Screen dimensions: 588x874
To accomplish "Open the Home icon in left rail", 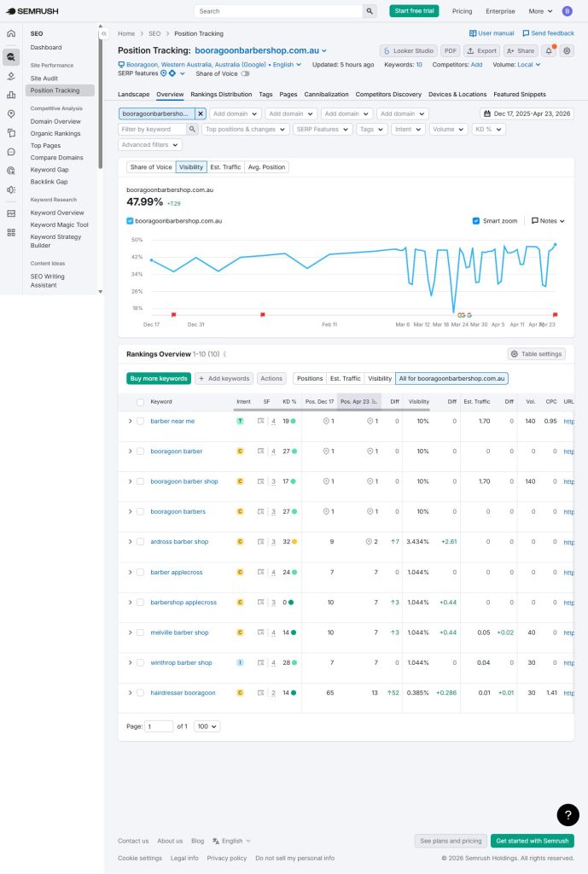I will (10, 33).
